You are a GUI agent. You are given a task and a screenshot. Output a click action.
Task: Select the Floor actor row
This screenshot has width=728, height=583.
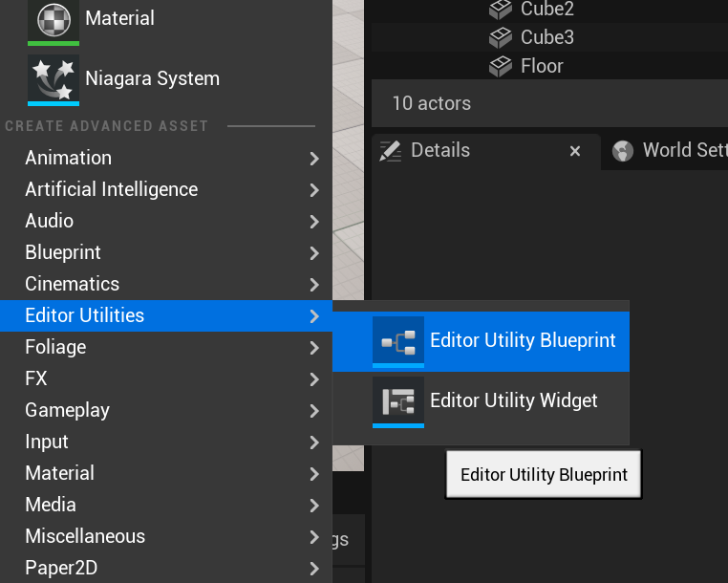tap(542, 66)
